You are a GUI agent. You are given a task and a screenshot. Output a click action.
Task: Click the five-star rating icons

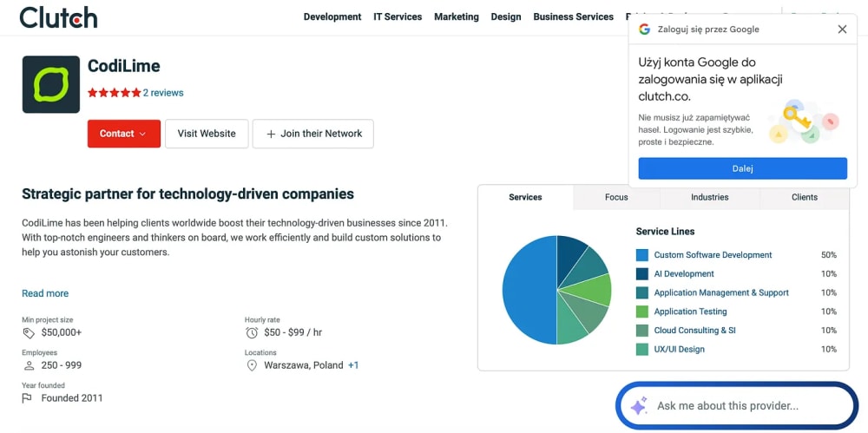(114, 93)
